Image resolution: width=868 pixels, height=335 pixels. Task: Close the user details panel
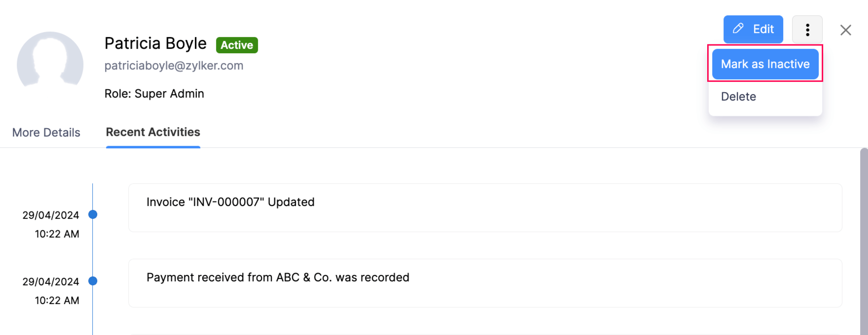[x=845, y=30]
